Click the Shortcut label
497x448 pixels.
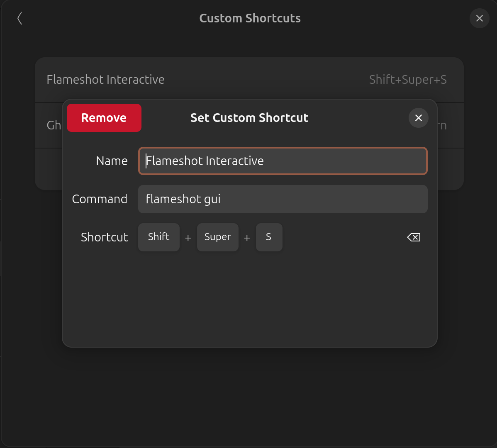[105, 237]
